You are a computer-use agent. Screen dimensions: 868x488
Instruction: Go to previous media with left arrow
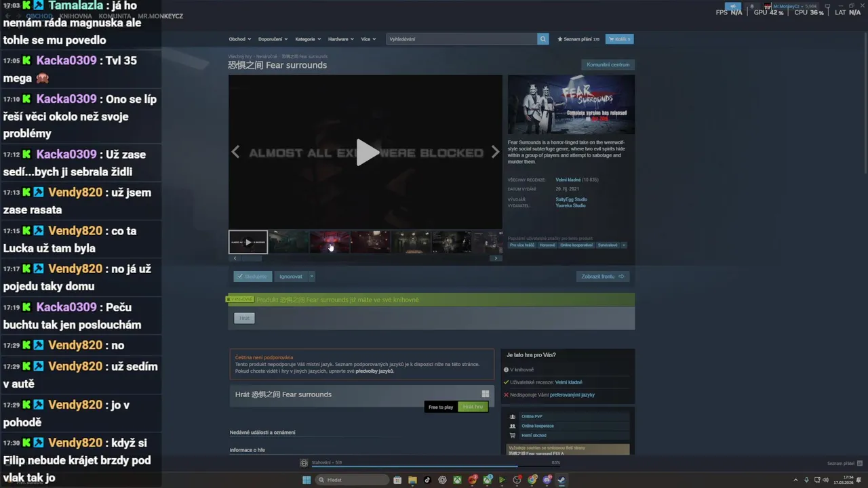(x=235, y=152)
